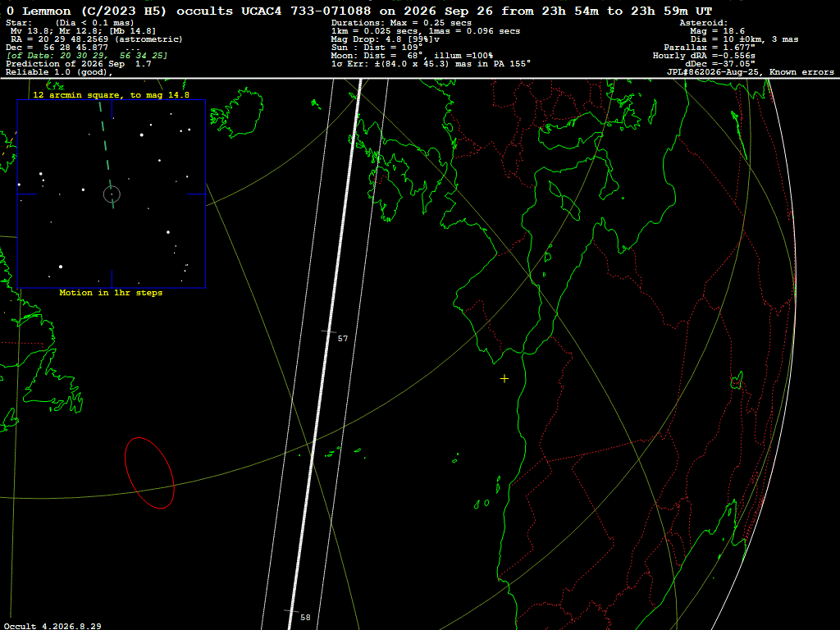The width and height of the screenshot is (840, 630).
Task: Select the 58 minute tick marker
Action: [305, 617]
